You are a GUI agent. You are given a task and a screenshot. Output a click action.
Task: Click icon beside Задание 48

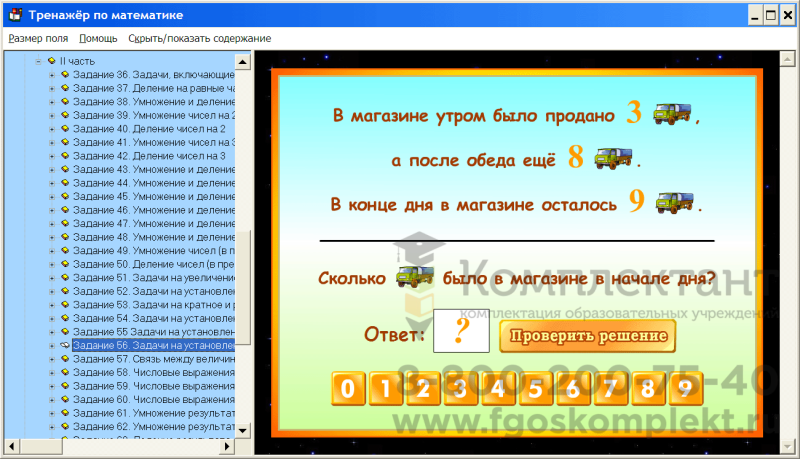pos(65,237)
